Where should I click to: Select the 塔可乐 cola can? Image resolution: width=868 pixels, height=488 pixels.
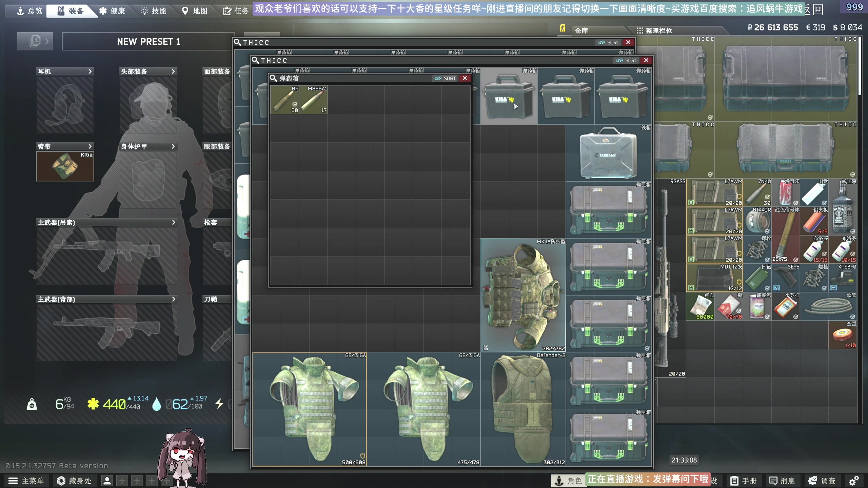786,192
